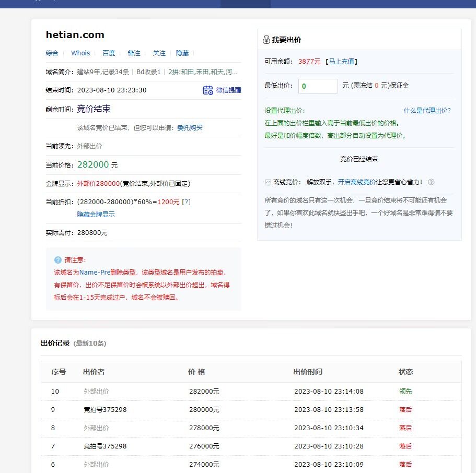Click the 出价者 column header
This screenshot has width=476, height=473.
coord(94,372)
